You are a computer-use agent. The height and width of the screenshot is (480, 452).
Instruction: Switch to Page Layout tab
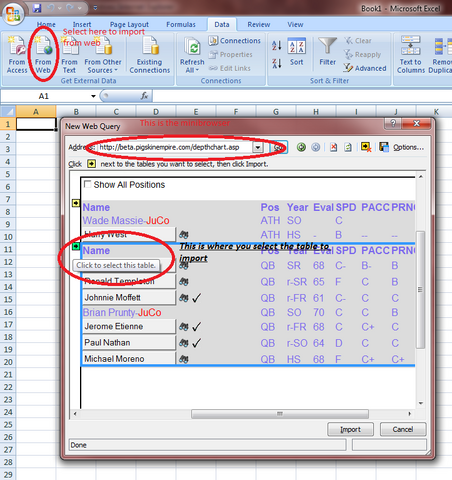coord(129,24)
